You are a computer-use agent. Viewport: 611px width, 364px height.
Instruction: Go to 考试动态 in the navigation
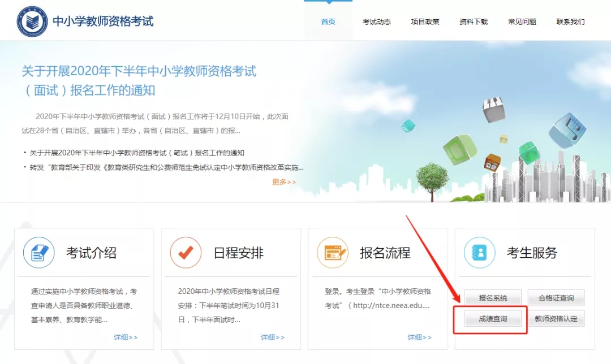[377, 22]
